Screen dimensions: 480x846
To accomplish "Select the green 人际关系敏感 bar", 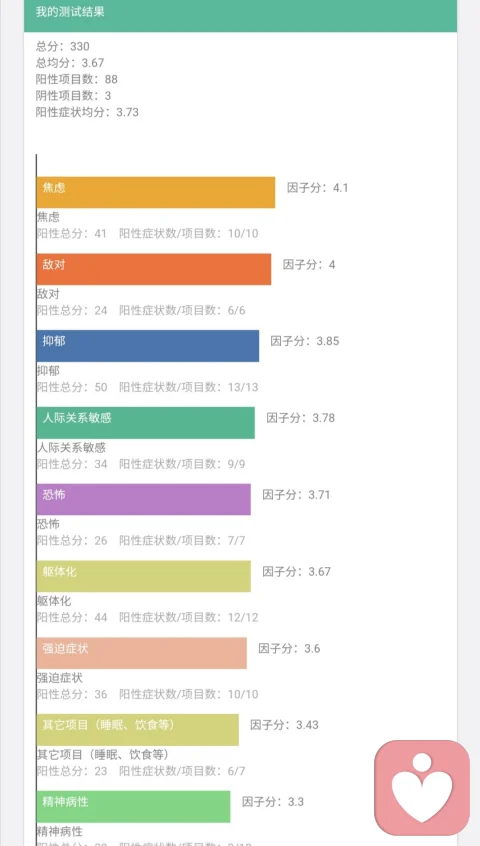I will [x=146, y=422].
